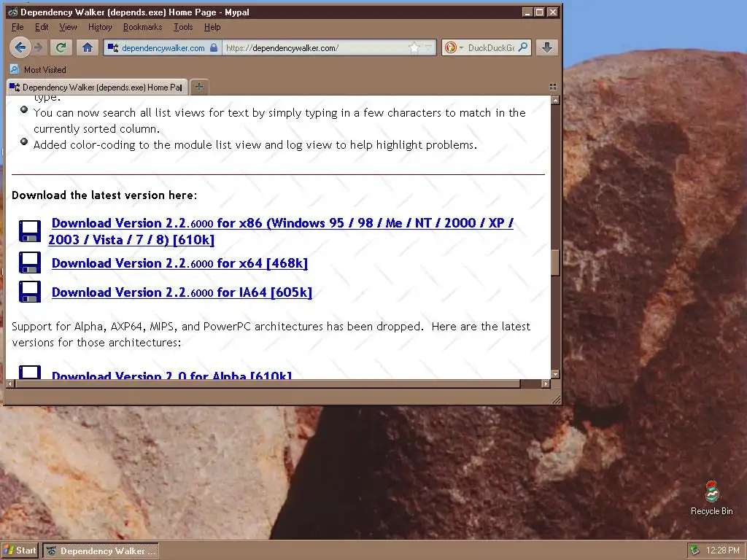
Task: Open the DuckDuckGo search engine selector
Action: point(453,47)
